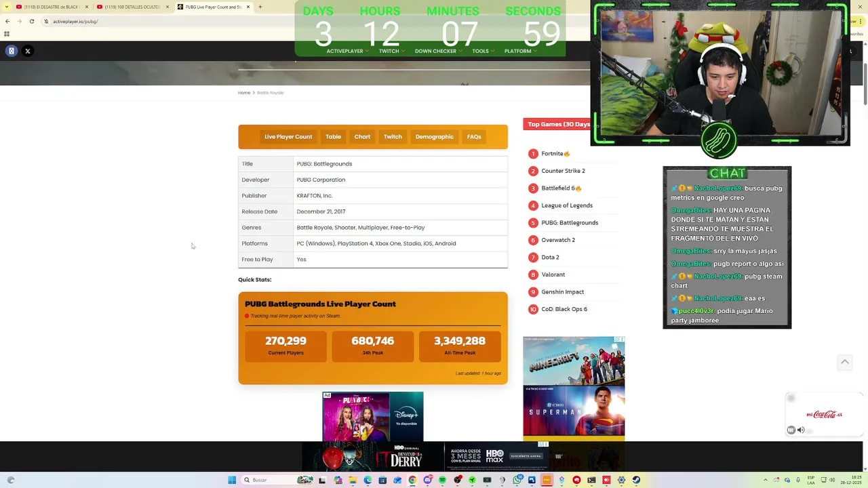Screen dimensions: 868x488
Task: Click the Disney+ Playback ad
Action: coord(373,416)
